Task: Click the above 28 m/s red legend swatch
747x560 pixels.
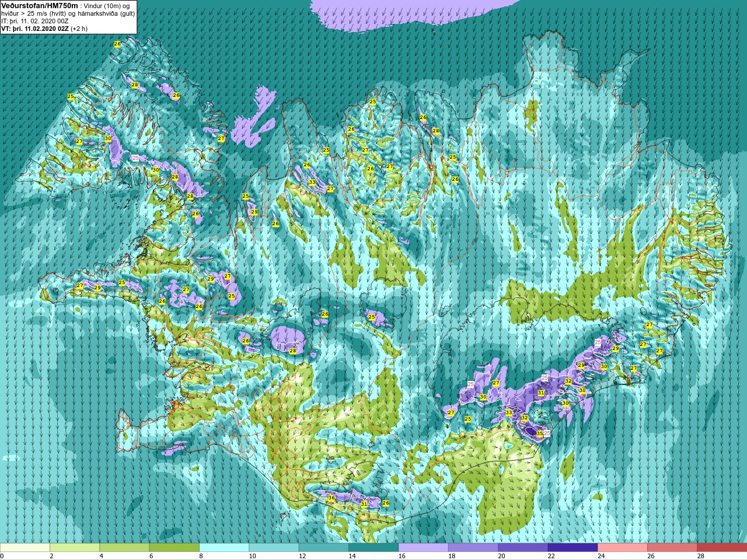Action: (x=722, y=548)
